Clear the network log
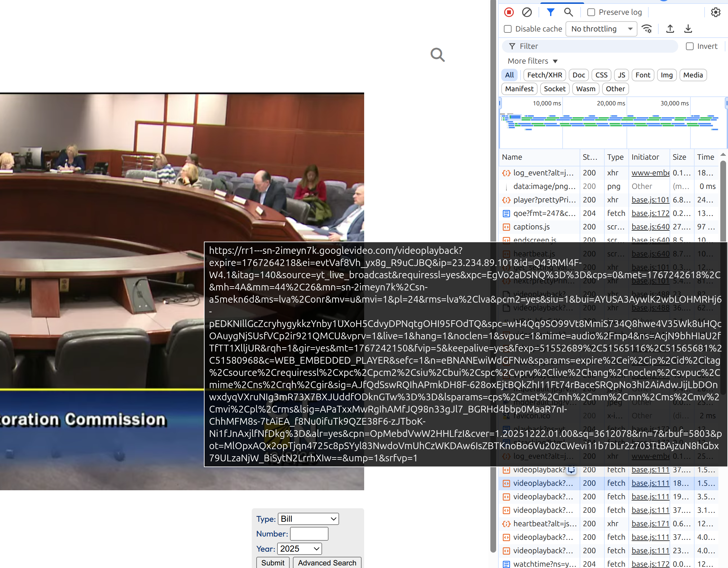Image resolution: width=728 pixels, height=568 pixels. click(527, 12)
